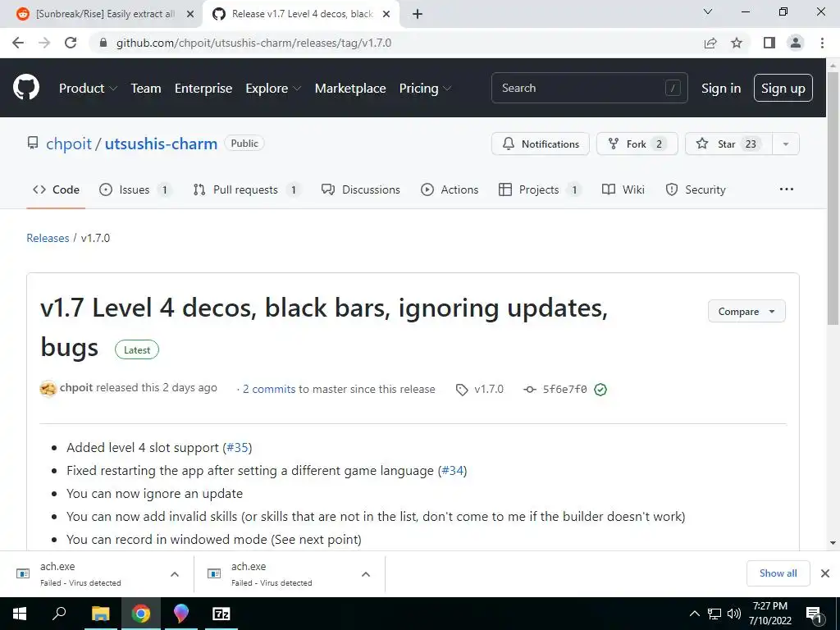840x630 pixels.
Task: Click the chpoit author avatar
Action: point(48,388)
